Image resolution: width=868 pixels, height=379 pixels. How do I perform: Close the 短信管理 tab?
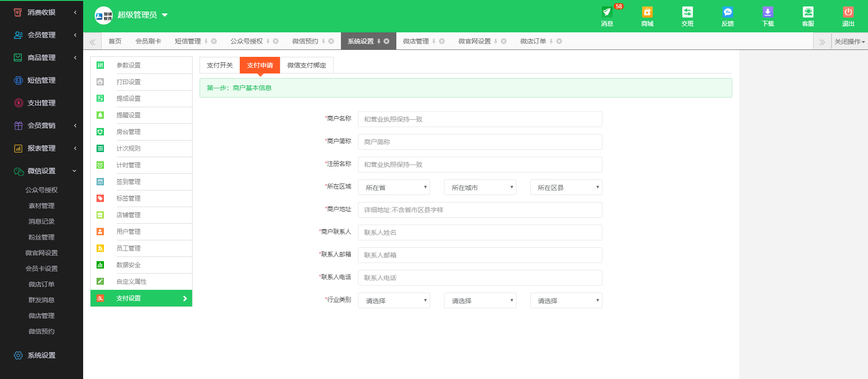coord(214,41)
